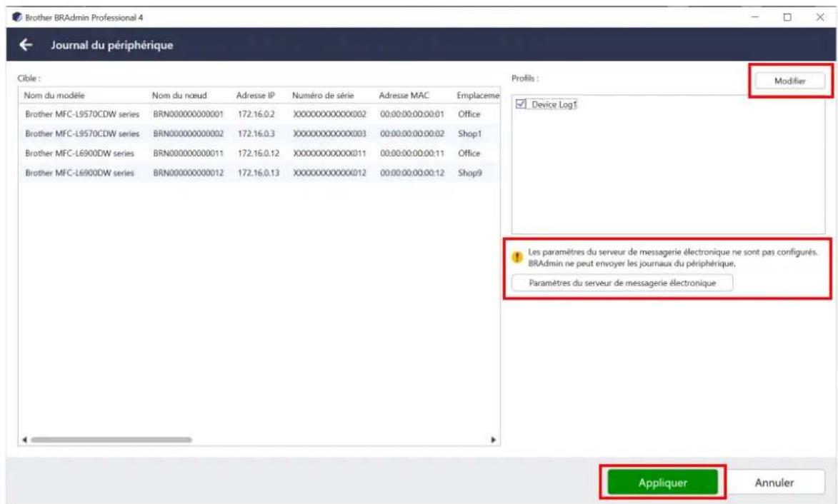This screenshot has width=838, height=504.
Task: Select row with node BRN000000000012
Action: point(259,173)
